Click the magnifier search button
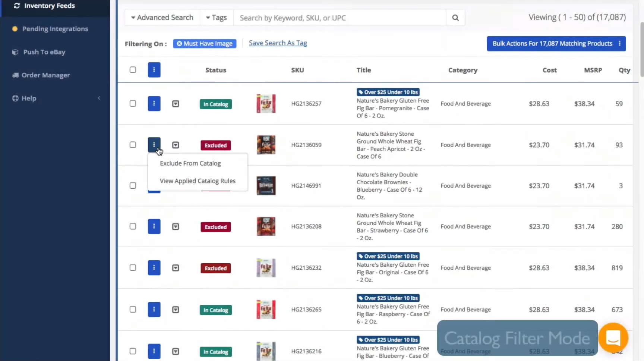This screenshot has width=644, height=361. point(455,18)
